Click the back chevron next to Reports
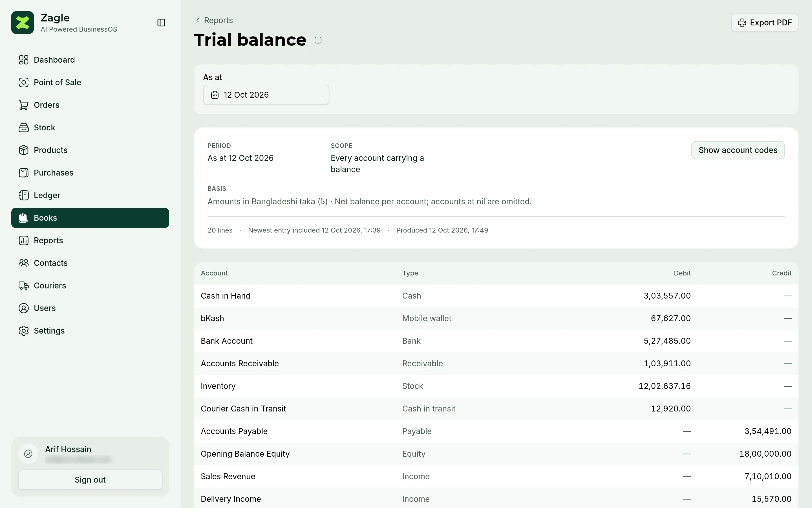Screen dimensions: 812x508 pos(198,20)
